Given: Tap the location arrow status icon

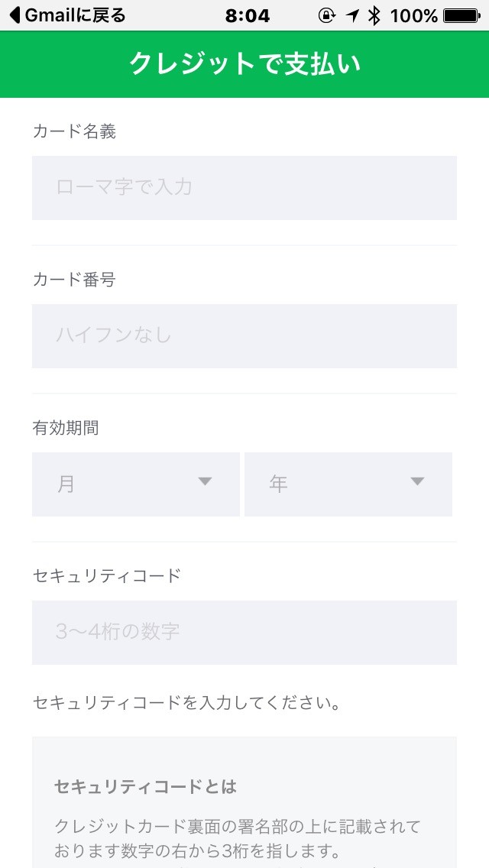Looking at the screenshot, I should coord(352,16).
